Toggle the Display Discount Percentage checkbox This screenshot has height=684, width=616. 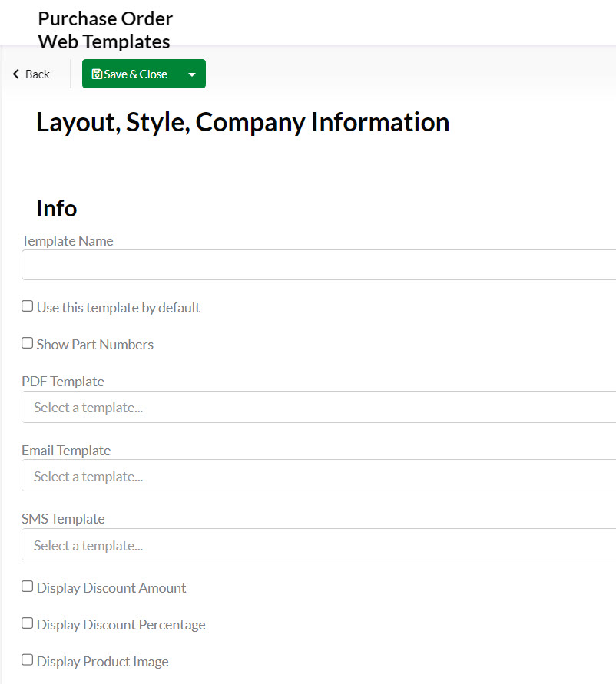pyautogui.click(x=28, y=623)
